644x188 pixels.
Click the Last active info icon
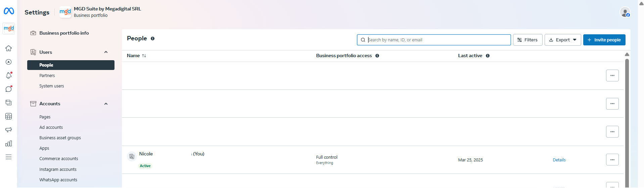point(488,56)
